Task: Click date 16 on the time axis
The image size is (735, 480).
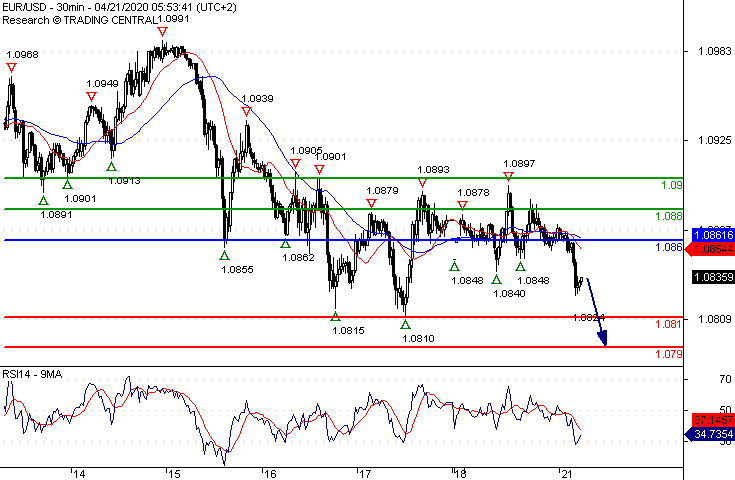Action: (270, 474)
